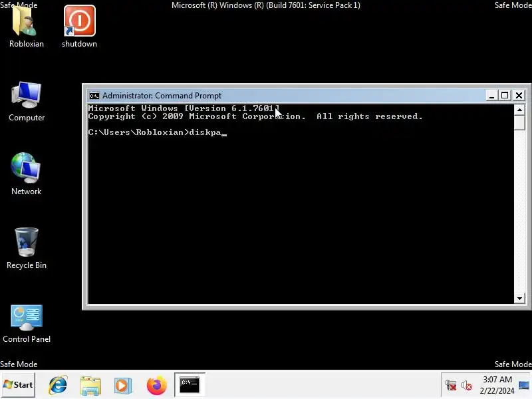This screenshot has height=399, width=532.
Task: Maximize the Command Prompt window
Action: click(x=505, y=95)
